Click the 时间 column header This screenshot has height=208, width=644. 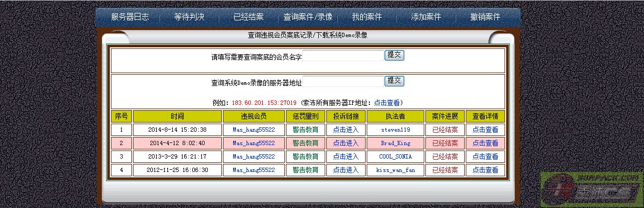(178, 117)
